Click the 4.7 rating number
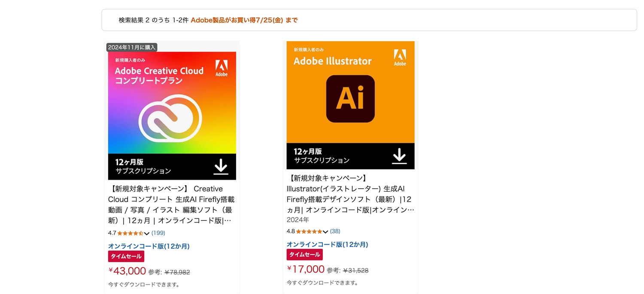The height and width of the screenshot is (294, 644). point(112,233)
